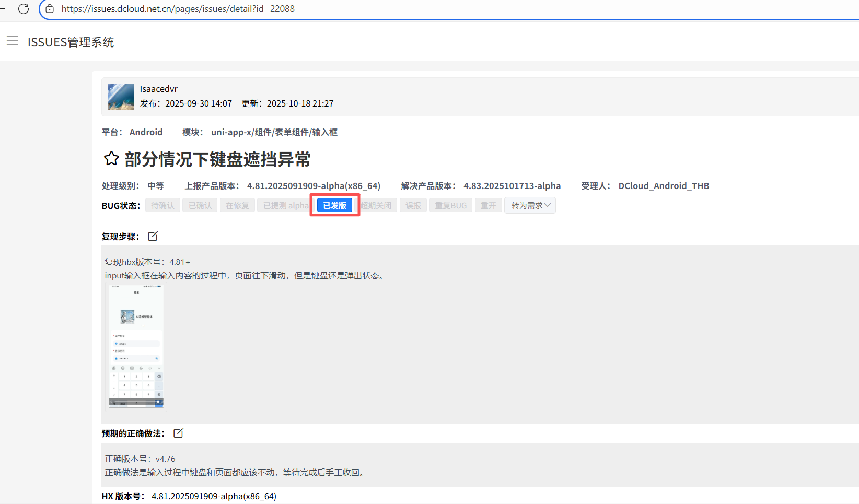Open the 转为需求 dropdown

tap(530, 205)
